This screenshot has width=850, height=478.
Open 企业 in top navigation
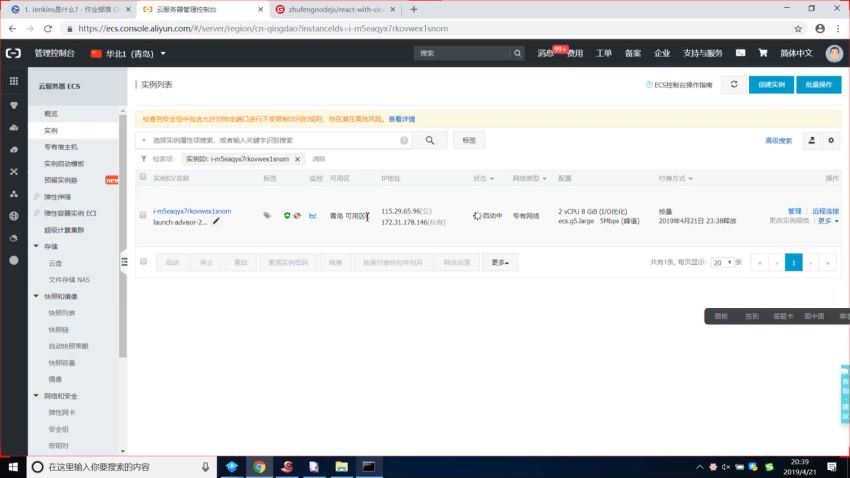(x=662, y=53)
